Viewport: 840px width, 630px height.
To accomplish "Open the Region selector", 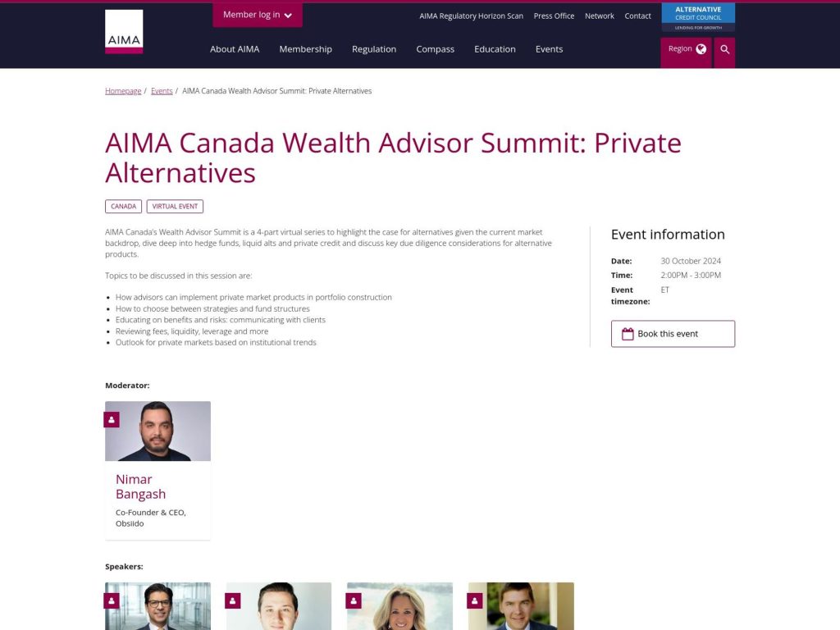I will click(685, 48).
